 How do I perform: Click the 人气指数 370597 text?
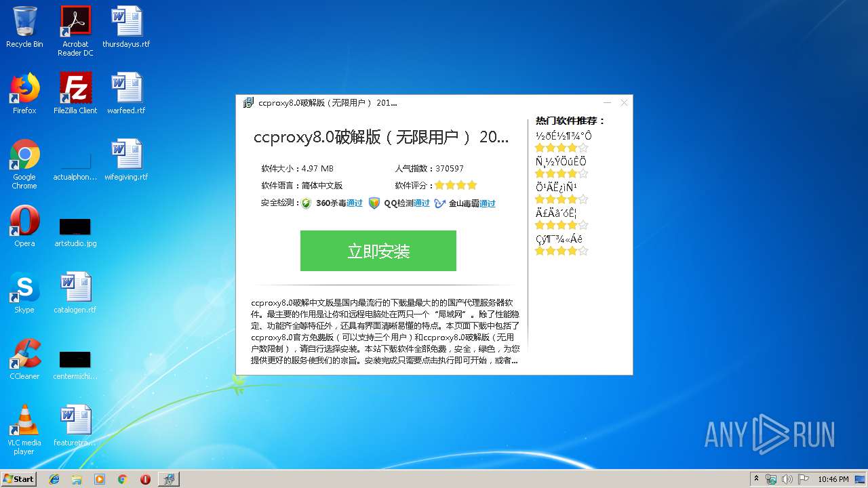point(429,168)
